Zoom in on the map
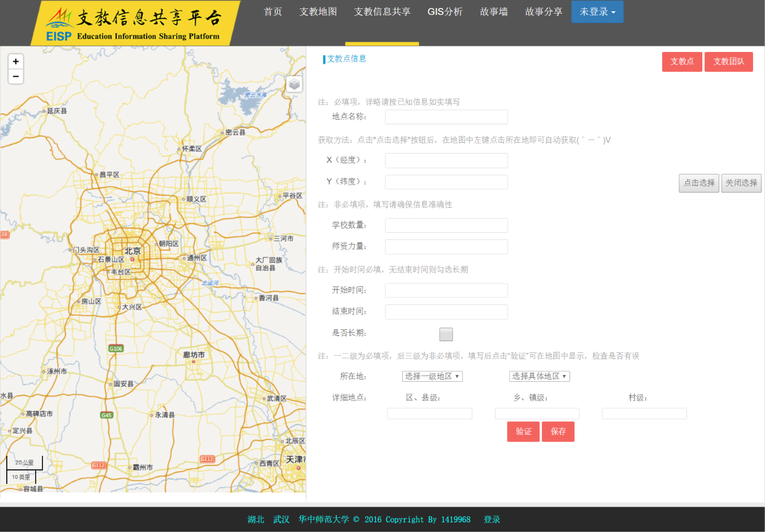The image size is (765, 532). click(16, 62)
